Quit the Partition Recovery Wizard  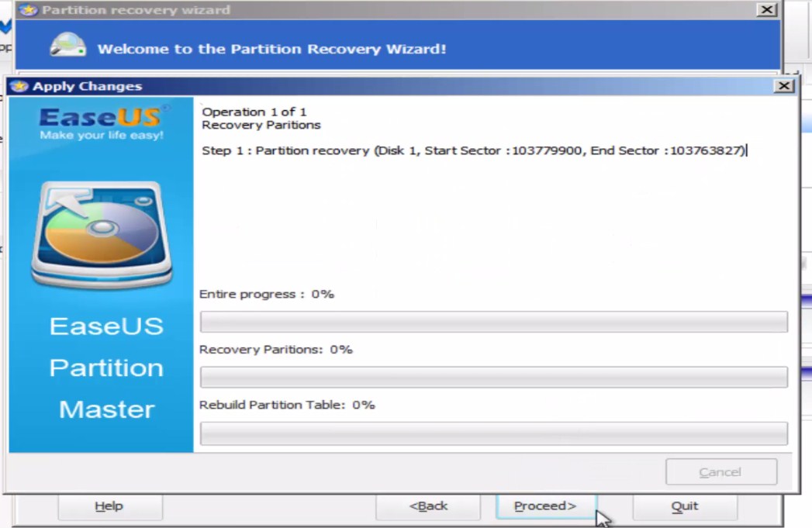685,506
